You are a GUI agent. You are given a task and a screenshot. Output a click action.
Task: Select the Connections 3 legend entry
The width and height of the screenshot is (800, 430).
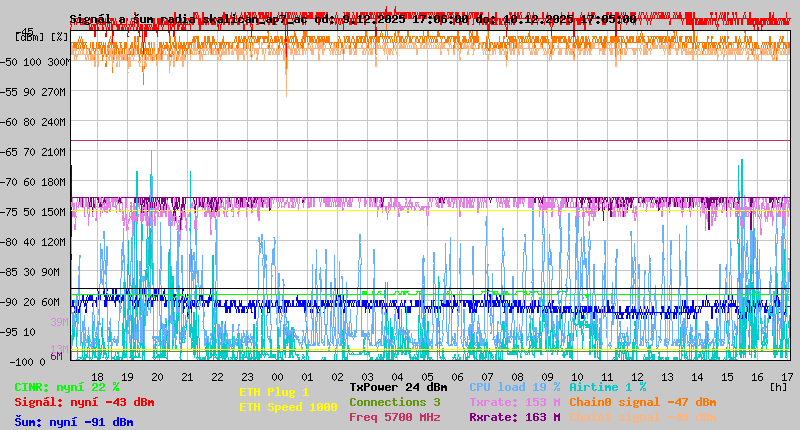coord(394,402)
